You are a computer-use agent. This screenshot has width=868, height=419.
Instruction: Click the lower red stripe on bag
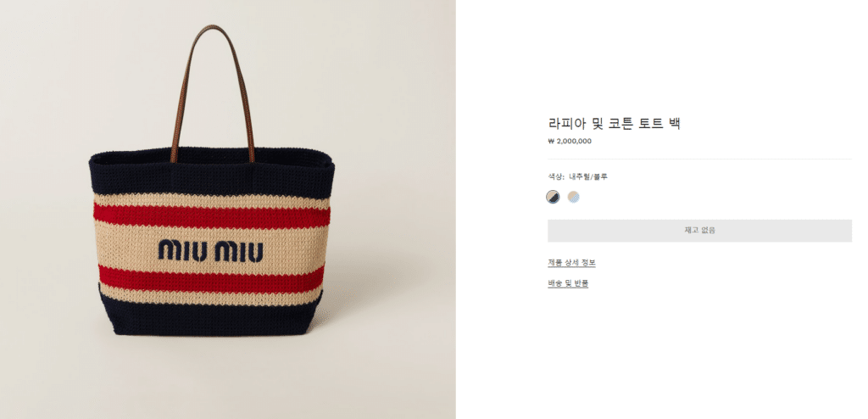tap(211, 279)
